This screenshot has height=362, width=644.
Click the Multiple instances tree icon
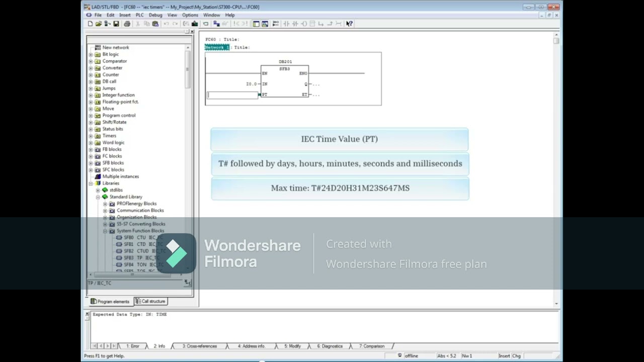98,176
